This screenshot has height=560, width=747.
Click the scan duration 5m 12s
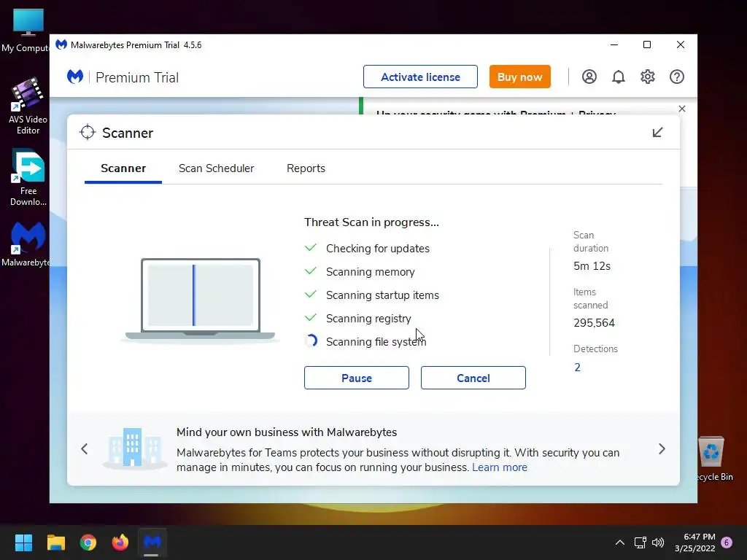[x=592, y=265]
